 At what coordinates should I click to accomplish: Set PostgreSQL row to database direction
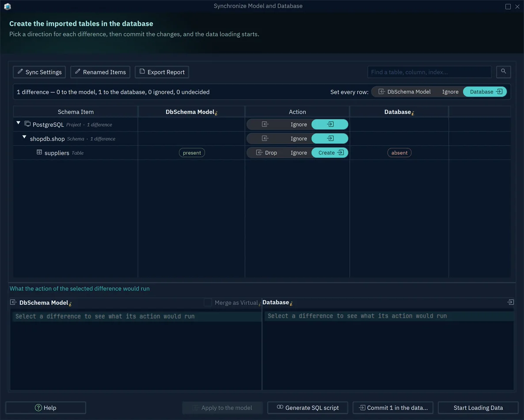(330, 124)
